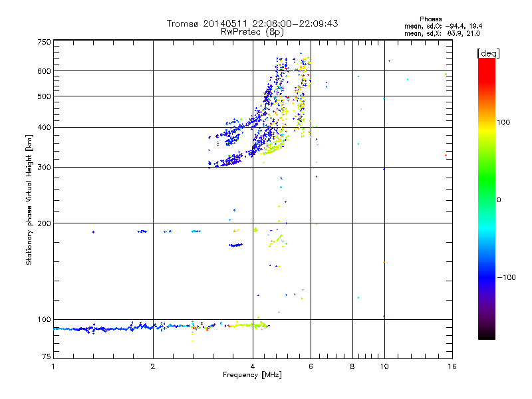Click the colorbar tick label '-100'

tap(506, 277)
